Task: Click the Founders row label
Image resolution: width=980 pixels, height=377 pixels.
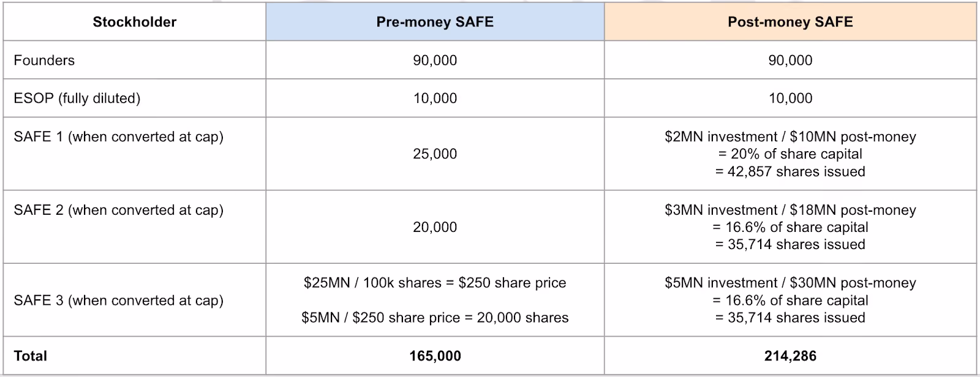Action: point(44,60)
